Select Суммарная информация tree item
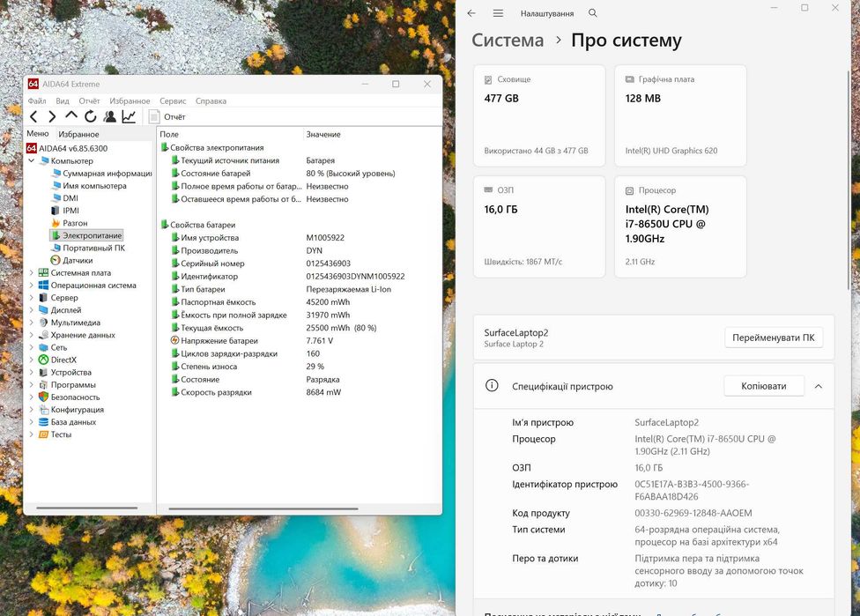Viewport: 860px width, 616px height. pos(101,174)
